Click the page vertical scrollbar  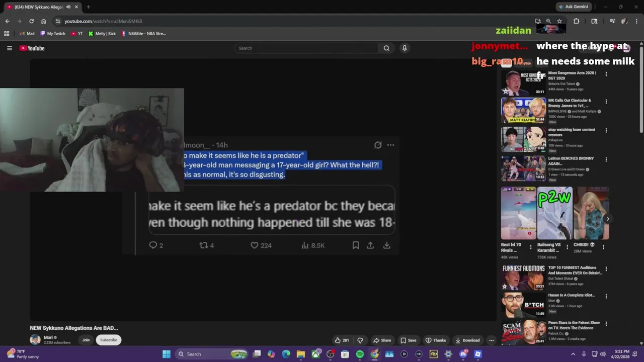pyautogui.click(x=641, y=90)
